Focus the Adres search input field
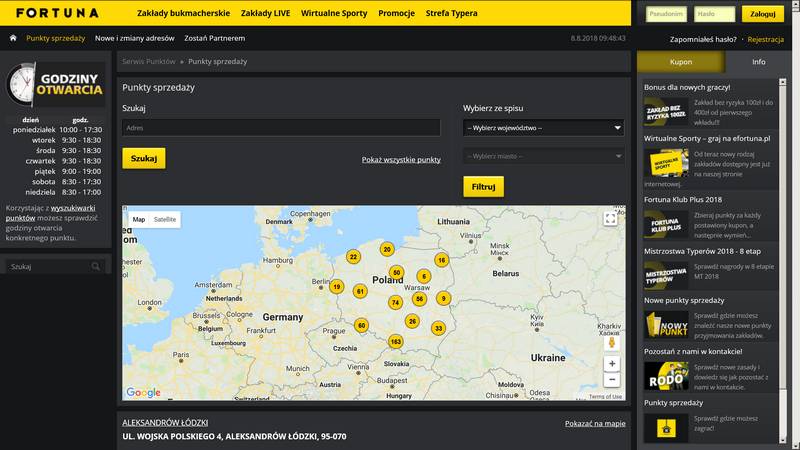Screen dimensions: 800x450 [x=281, y=128]
